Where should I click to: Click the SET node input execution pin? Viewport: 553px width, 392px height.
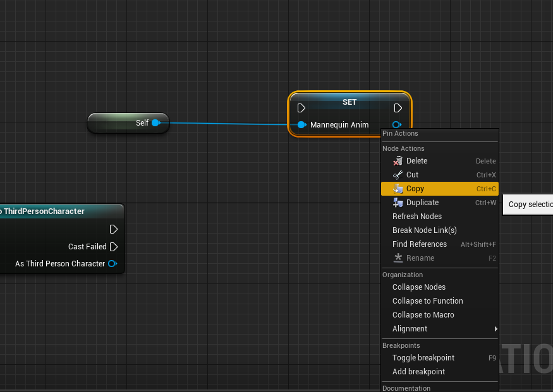click(301, 108)
